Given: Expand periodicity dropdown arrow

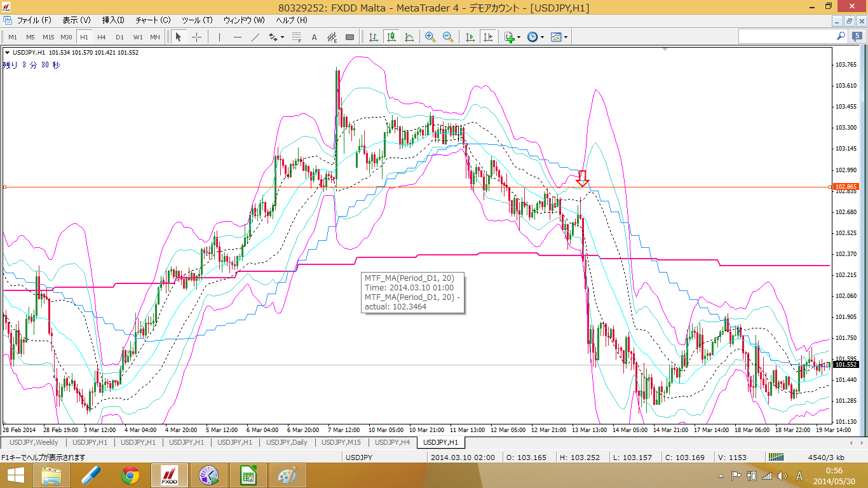Looking at the screenshot, I should [542, 37].
